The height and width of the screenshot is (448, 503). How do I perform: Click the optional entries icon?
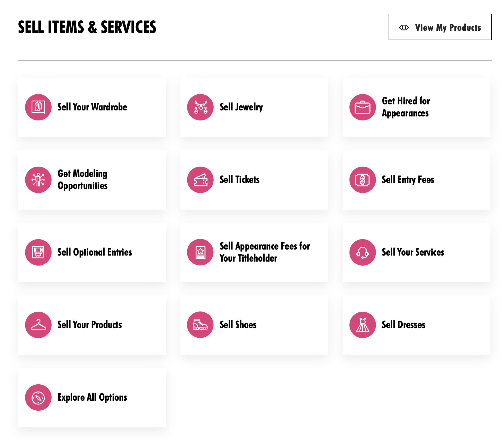(x=38, y=252)
